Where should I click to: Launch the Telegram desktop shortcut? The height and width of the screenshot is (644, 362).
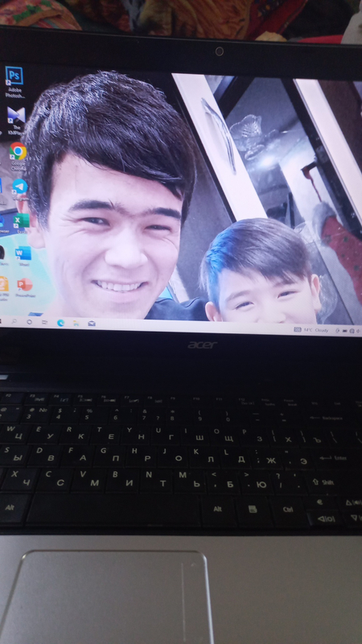click(19, 189)
